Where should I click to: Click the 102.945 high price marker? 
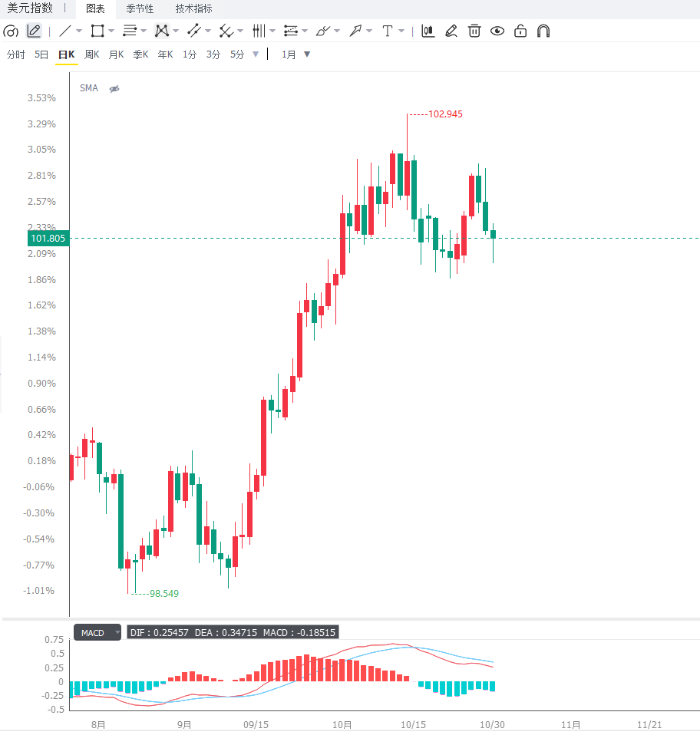click(445, 114)
